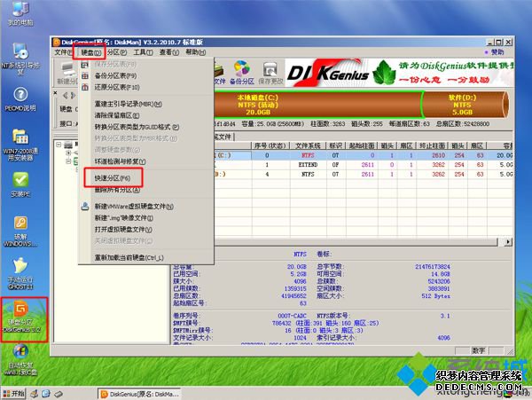
Task: Click the next disk right arrow
Action: pos(73,96)
